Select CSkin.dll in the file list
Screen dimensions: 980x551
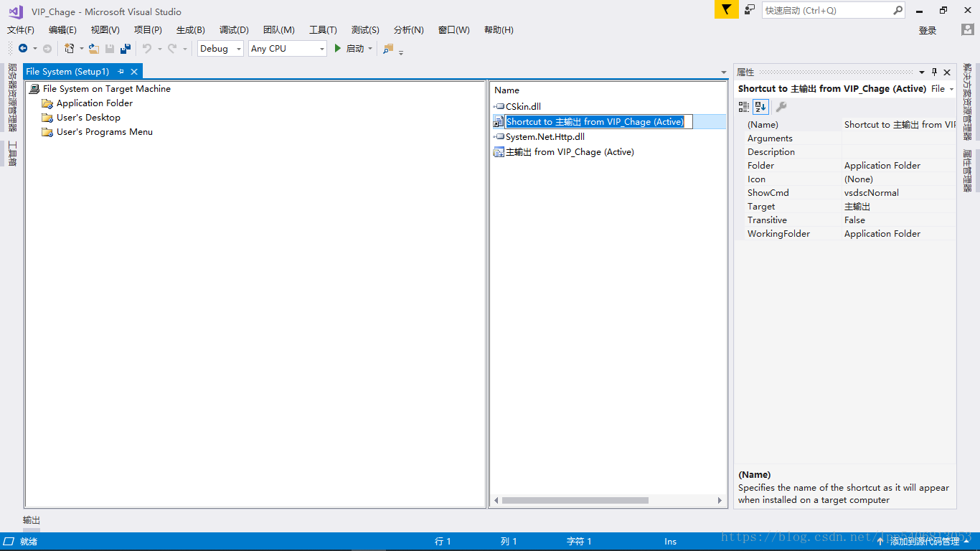(x=523, y=105)
